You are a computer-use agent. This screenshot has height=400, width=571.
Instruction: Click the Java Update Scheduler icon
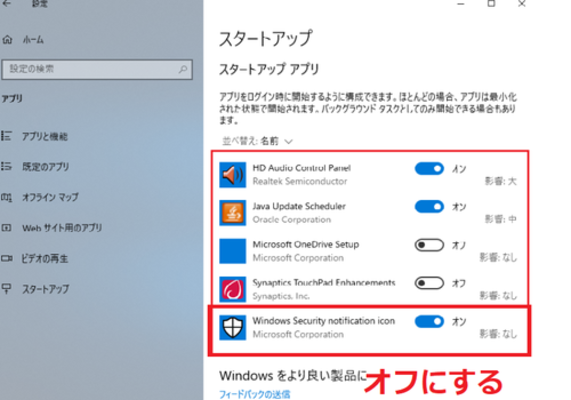click(x=232, y=213)
